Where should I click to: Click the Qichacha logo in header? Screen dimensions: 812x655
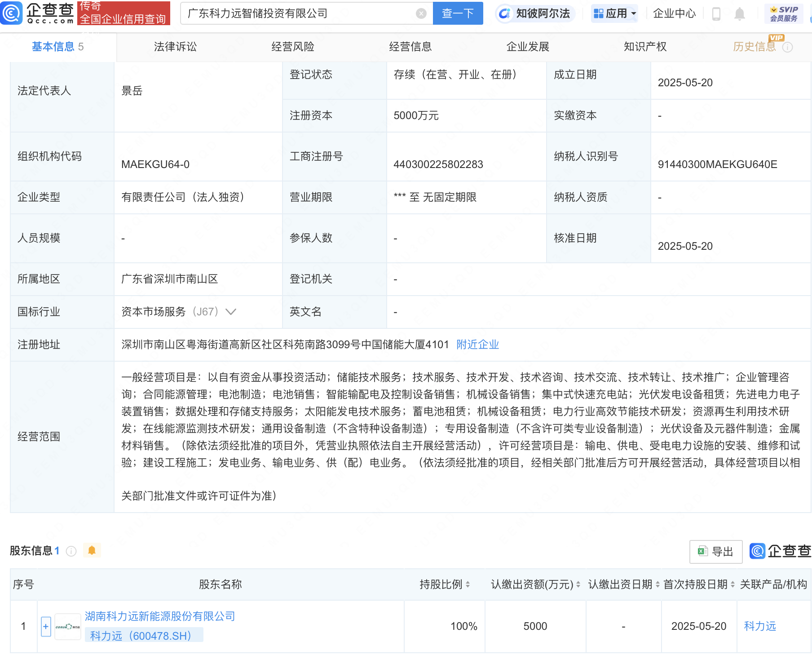tap(38, 13)
